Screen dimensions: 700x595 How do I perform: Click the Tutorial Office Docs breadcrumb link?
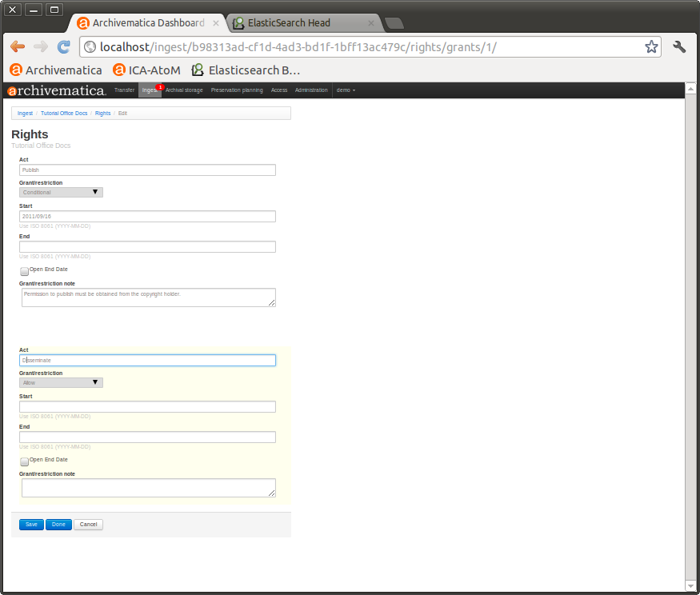pyautogui.click(x=64, y=114)
